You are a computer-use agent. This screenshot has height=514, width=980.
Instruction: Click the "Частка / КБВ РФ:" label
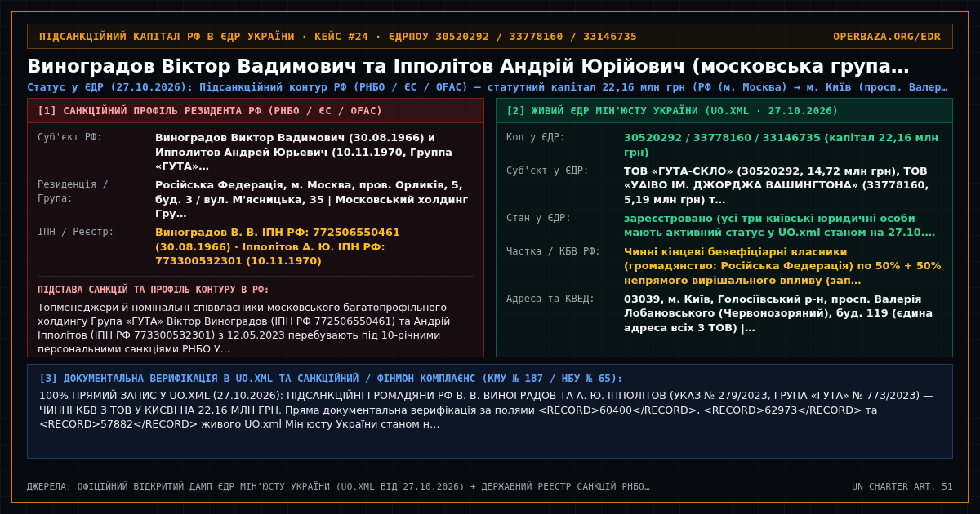pyautogui.click(x=554, y=251)
